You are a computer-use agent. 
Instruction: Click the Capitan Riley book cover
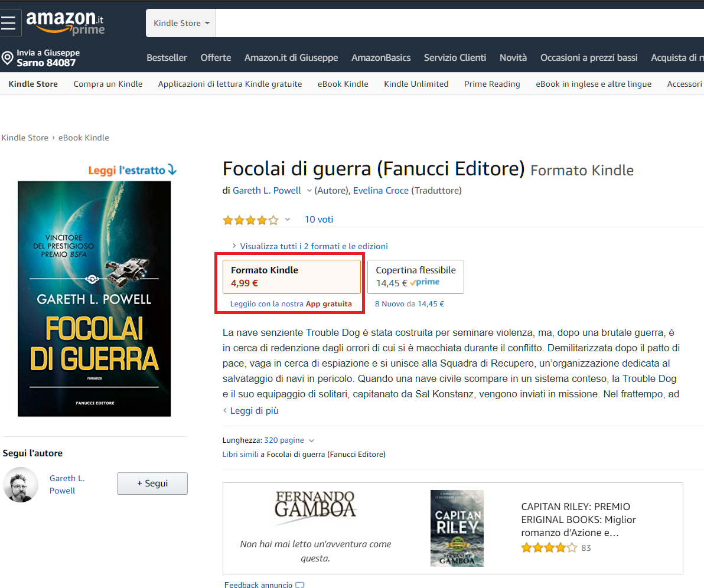457,528
